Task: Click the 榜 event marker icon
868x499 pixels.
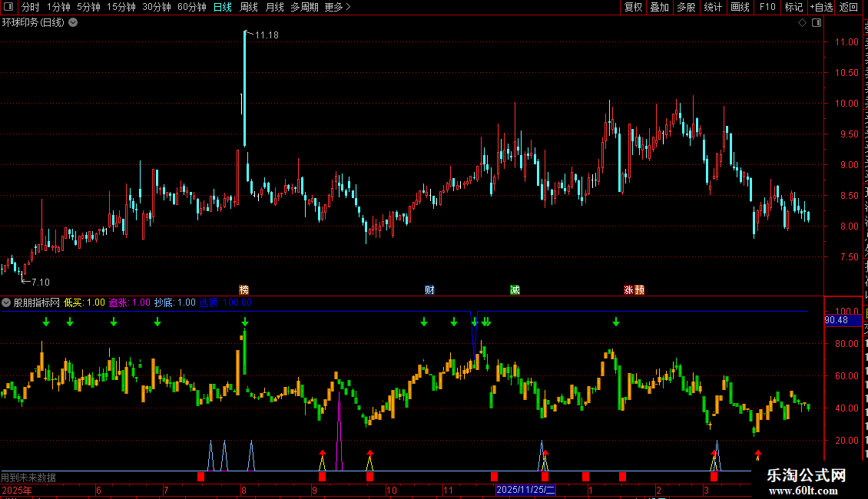Action: coord(244,290)
